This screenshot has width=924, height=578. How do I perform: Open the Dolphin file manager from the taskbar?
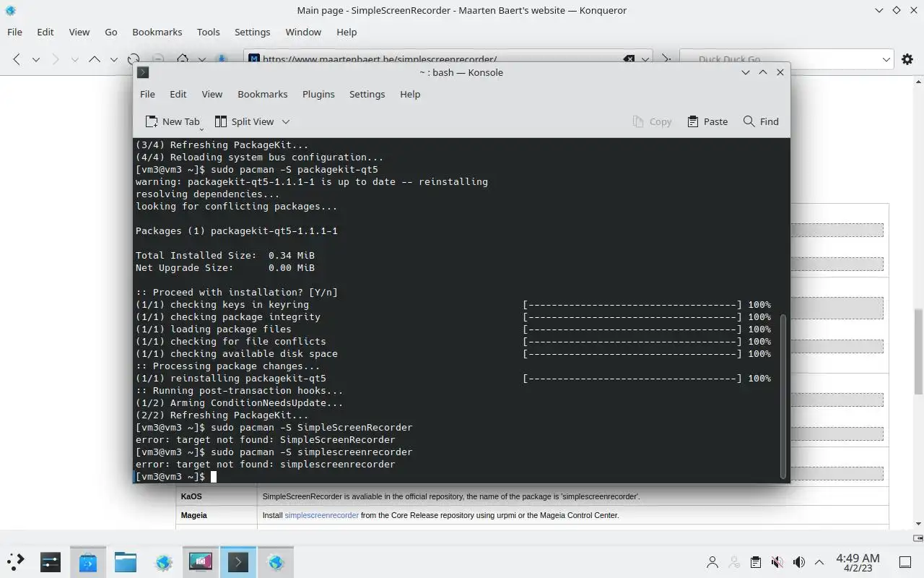(x=125, y=561)
